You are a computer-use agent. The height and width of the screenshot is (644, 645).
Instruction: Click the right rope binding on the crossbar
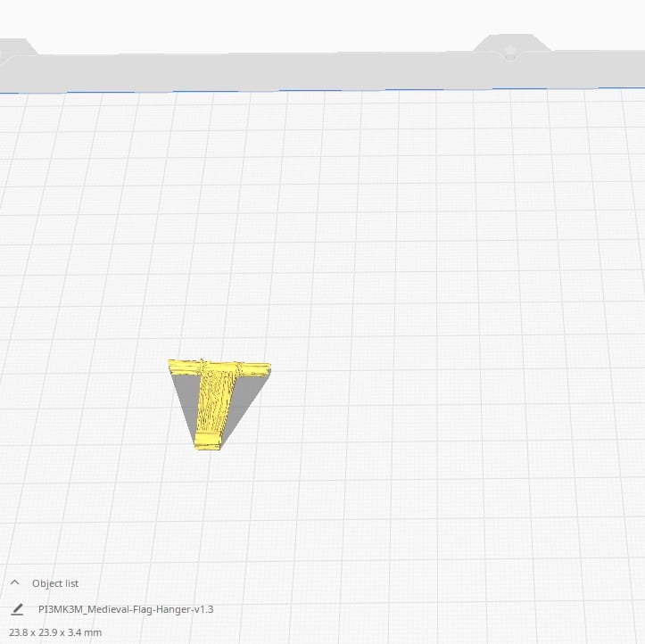237,367
